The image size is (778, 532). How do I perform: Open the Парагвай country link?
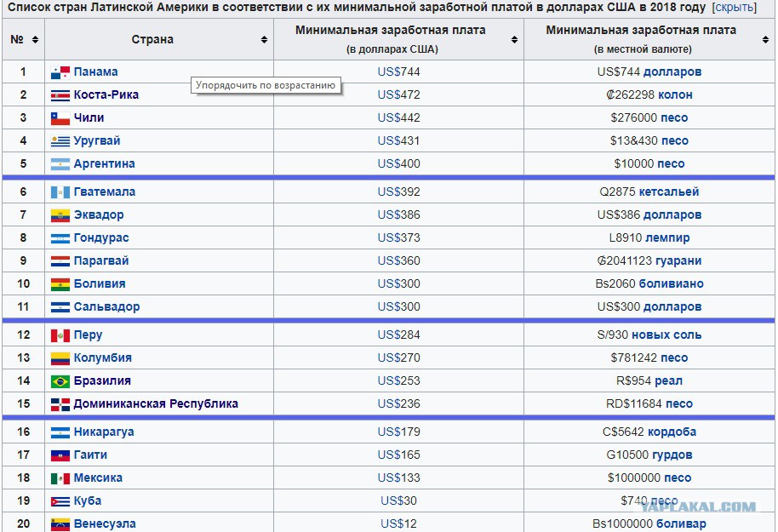[101, 260]
